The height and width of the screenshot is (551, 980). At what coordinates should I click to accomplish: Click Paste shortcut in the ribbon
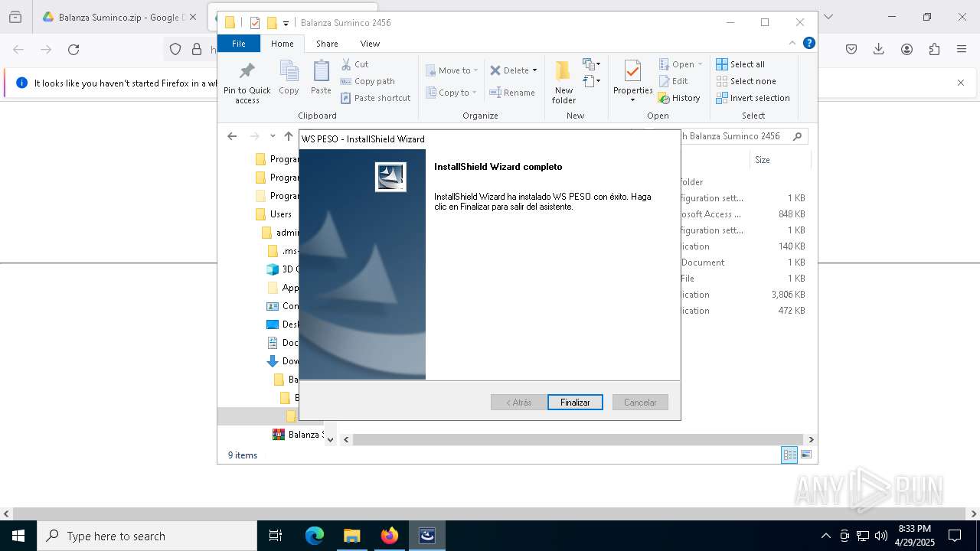[375, 98]
